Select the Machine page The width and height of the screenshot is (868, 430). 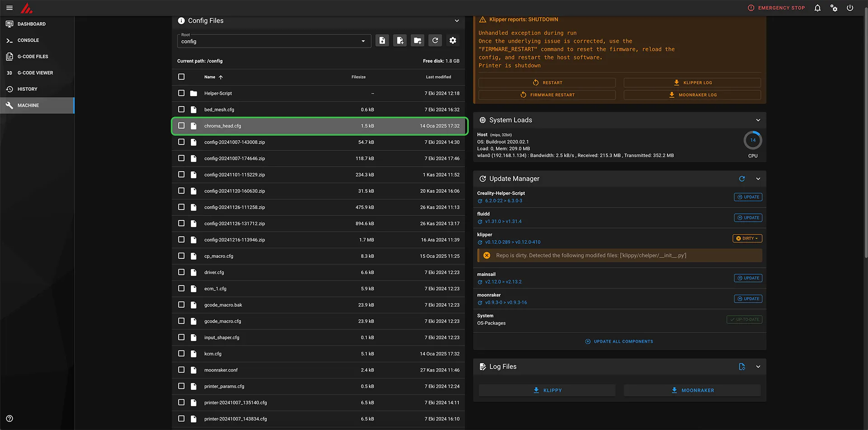click(x=37, y=105)
